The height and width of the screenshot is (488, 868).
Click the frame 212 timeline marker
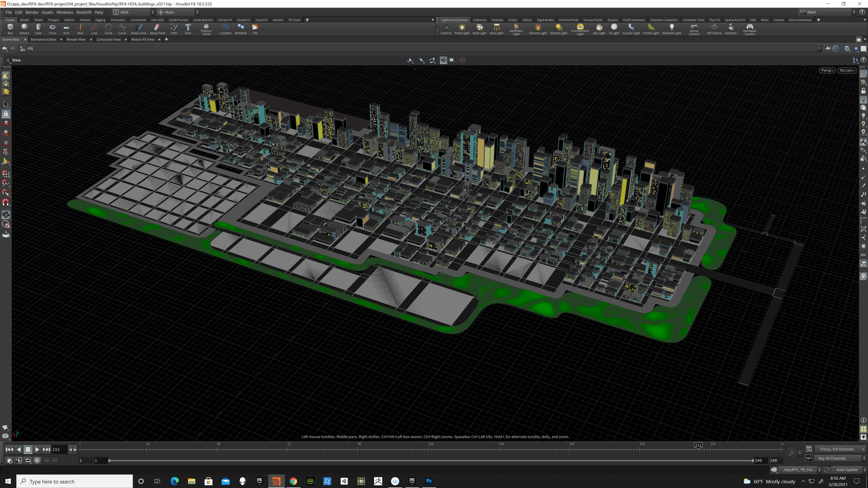(x=698, y=445)
